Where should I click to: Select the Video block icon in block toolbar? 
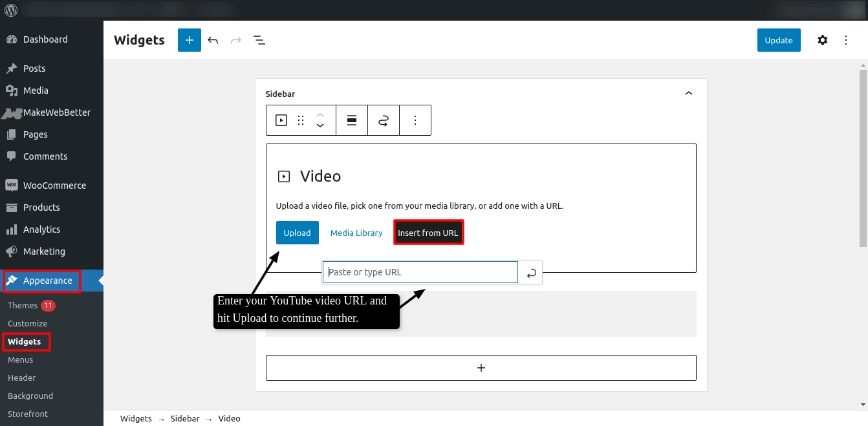tap(281, 120)
